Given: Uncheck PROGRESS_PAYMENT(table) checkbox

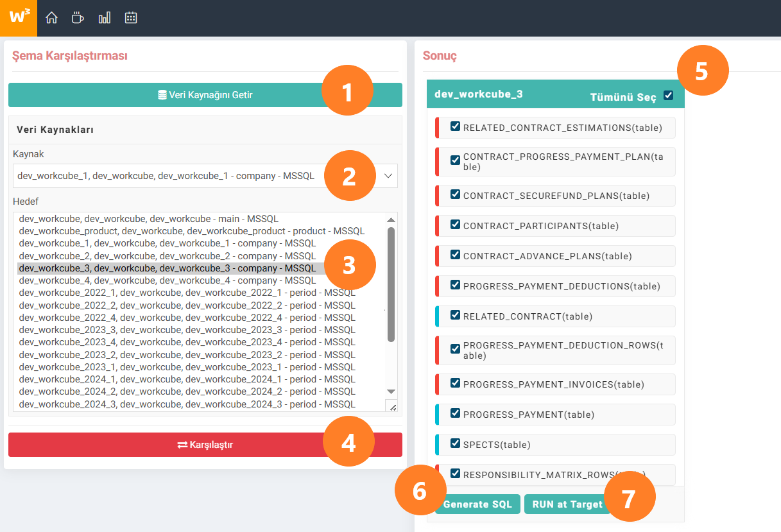Looking at the screenshot, I should [455, 413].
